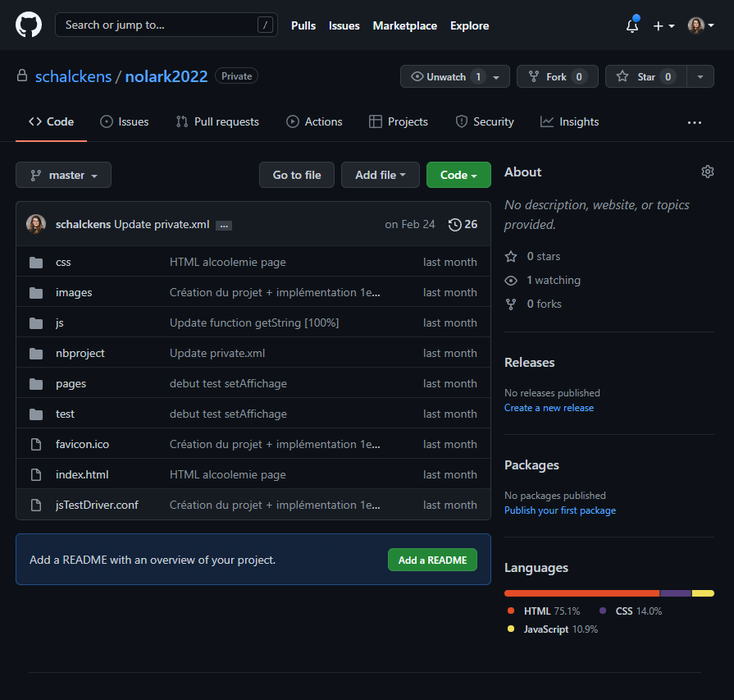Open favicon.ico file

coord(82,444)
